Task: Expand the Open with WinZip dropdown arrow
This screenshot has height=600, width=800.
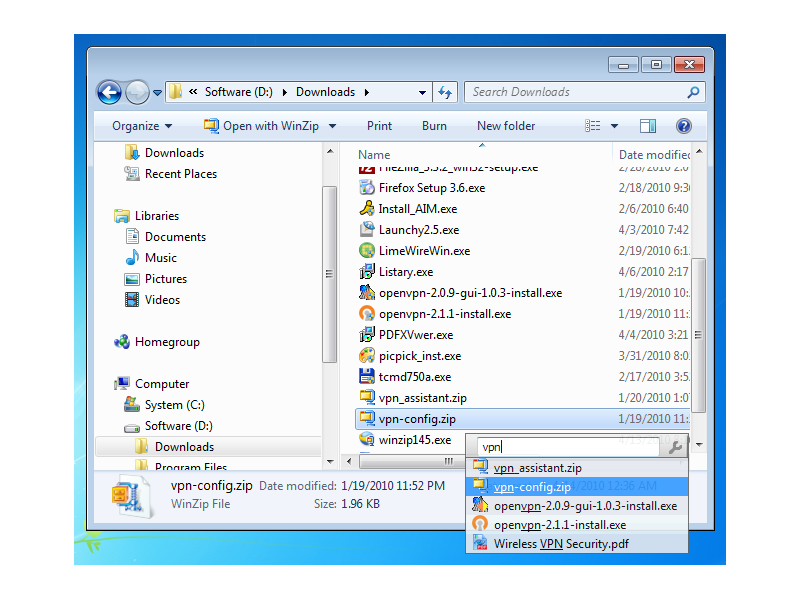Action: 332,126
